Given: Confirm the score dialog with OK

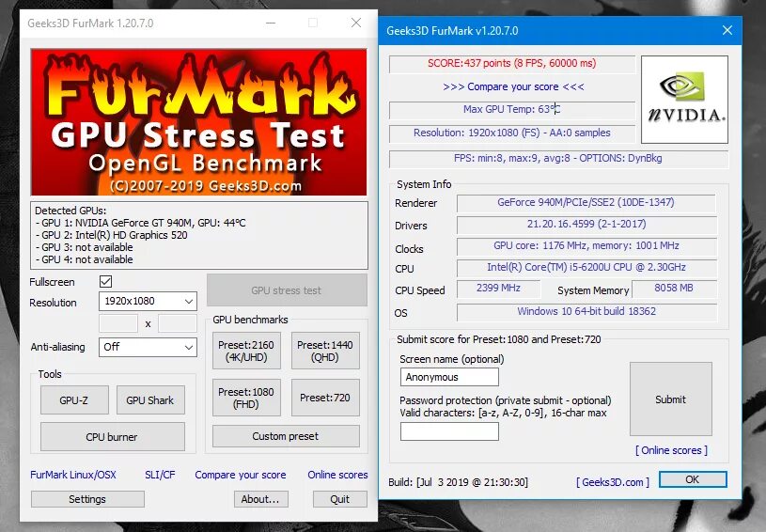Looking at the screenshot, I should pos(693,479).
